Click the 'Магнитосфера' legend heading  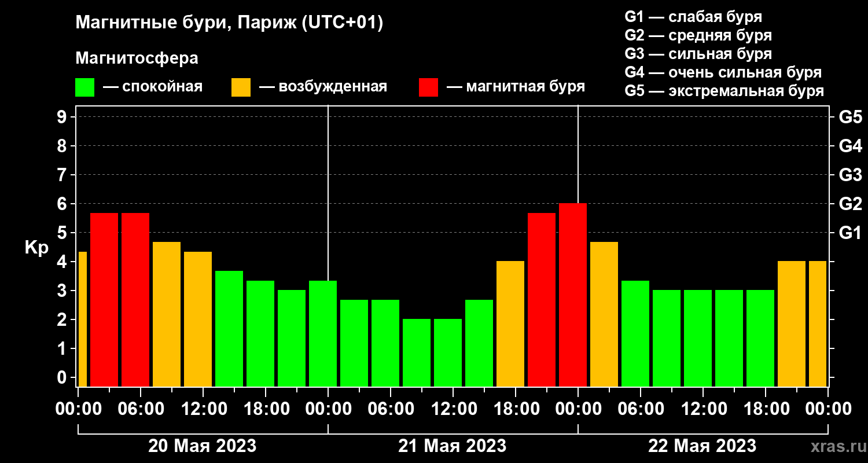137,58
